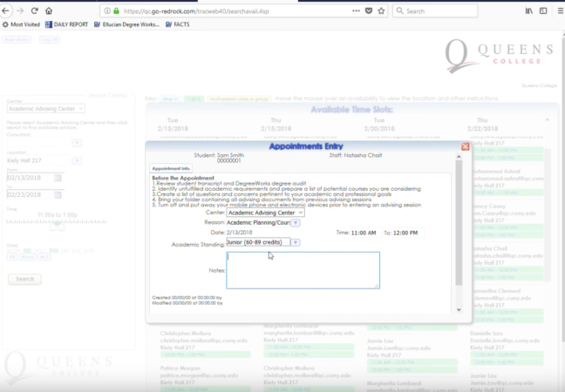This screenshot has width=565, height=392.
Task: Open the From date calendar picker
Action: [58, 178]
